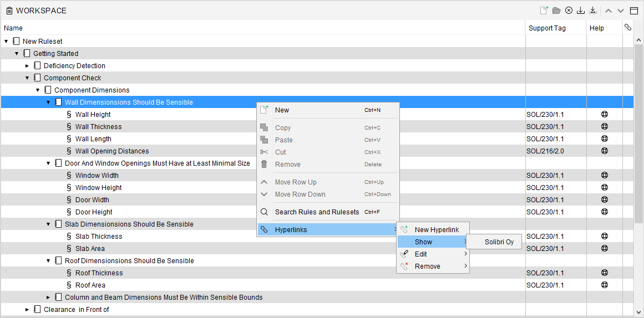Open help icon for Wall Length
The width and height of the screenshot is (644, 318).
[x=604, y=139]
